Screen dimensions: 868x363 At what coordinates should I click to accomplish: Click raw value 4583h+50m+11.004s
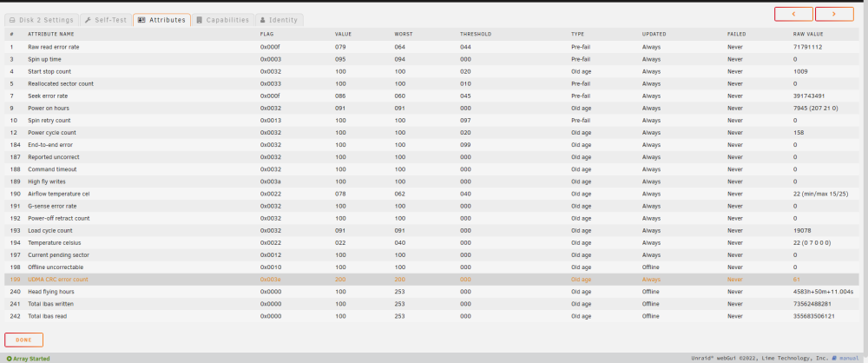[823, 292]
